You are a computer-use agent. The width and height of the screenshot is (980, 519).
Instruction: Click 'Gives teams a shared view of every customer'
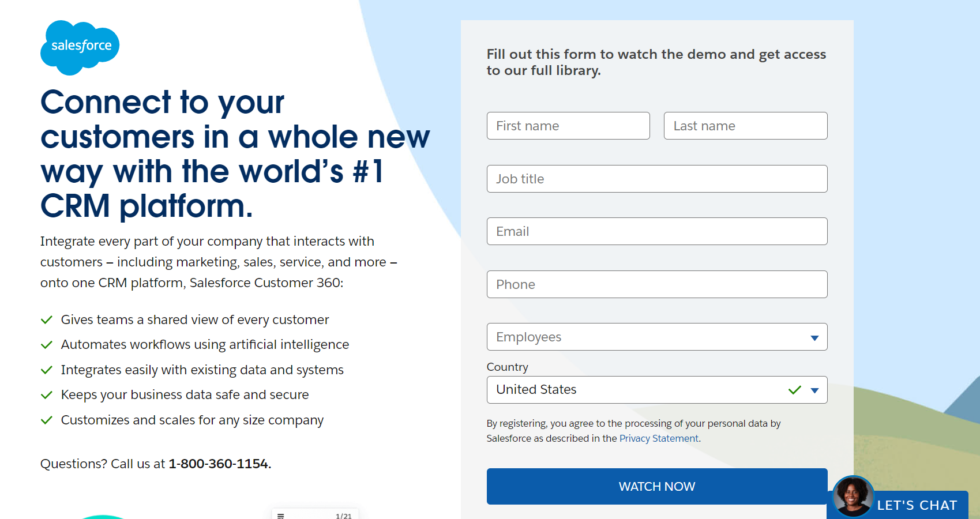[195, 319]
